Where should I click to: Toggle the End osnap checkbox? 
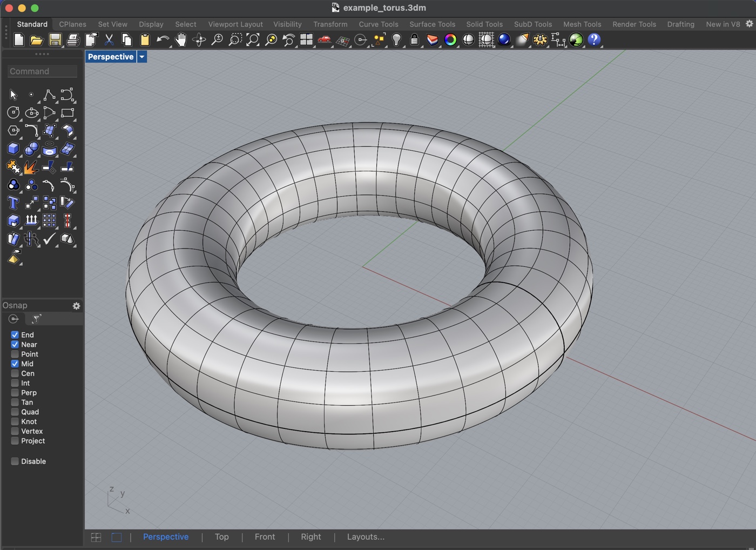[x=15, y=335]
